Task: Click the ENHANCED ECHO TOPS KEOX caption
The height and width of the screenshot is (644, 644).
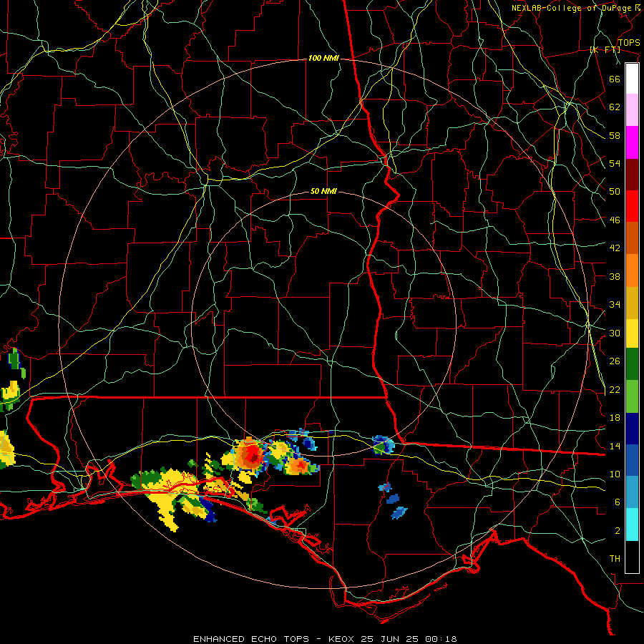Action: click(x=325, y=639)
